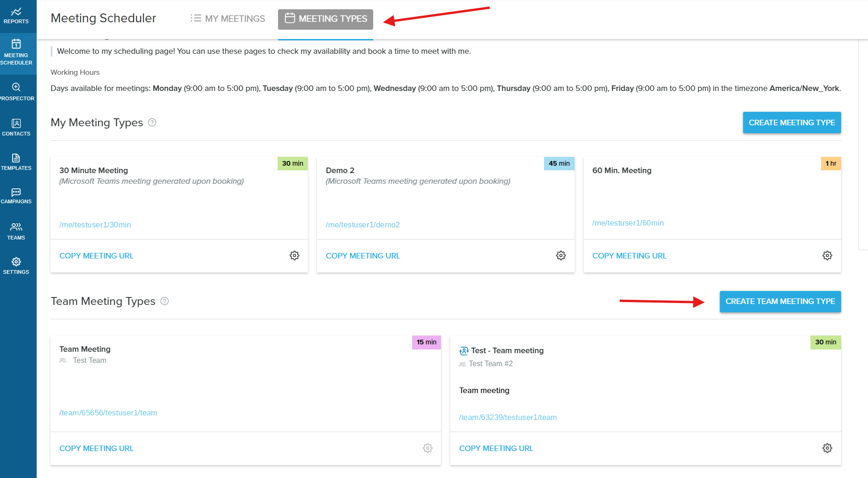Click help icon next to My Meeting Types
Viewport: 868px width, 478px height.
click(x=152, y=123)
